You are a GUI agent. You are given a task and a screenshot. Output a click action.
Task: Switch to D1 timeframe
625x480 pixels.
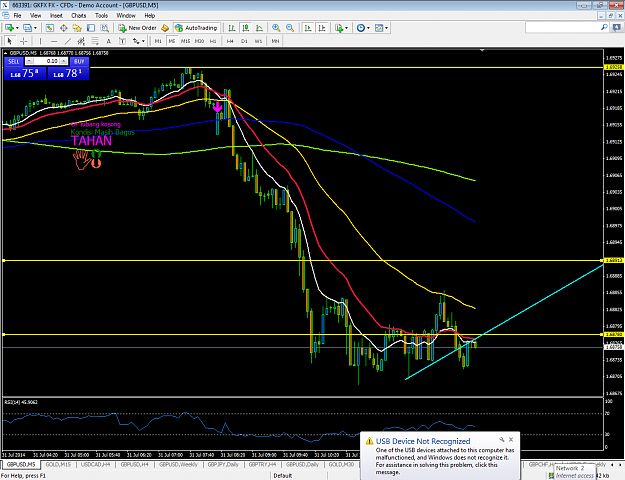coord(244,41)
